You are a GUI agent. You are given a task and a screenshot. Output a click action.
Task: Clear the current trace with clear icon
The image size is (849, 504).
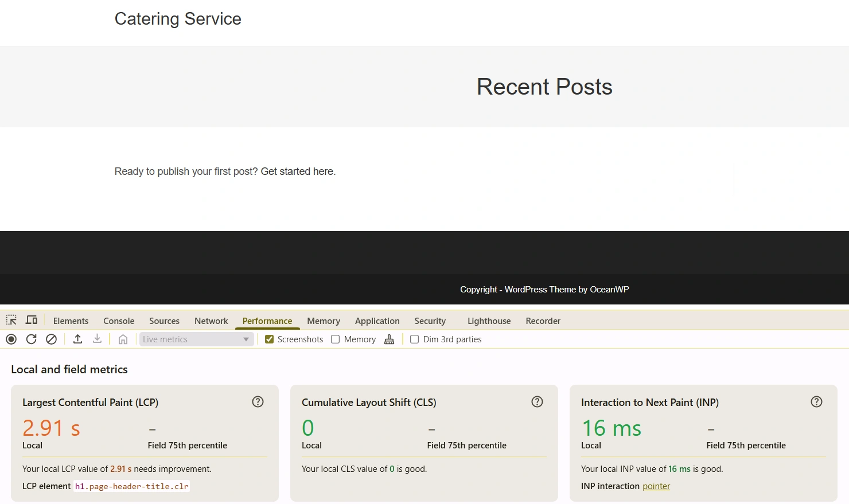tap(51, 339)
